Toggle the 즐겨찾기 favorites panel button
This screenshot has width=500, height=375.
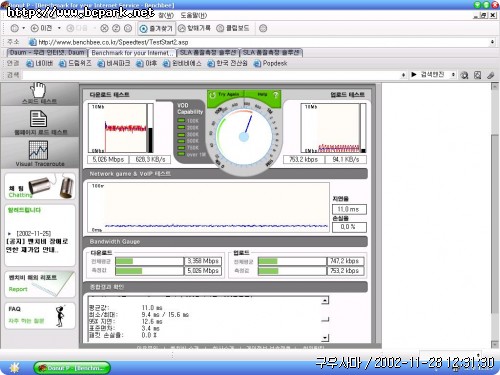(x=156, y=28)
